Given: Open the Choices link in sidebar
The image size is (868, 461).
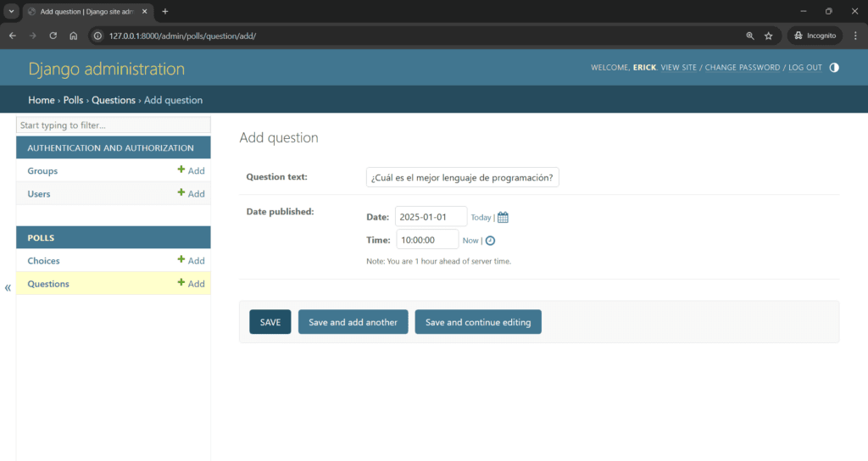Looking at the screenshot, I should (x=44, y=261).
